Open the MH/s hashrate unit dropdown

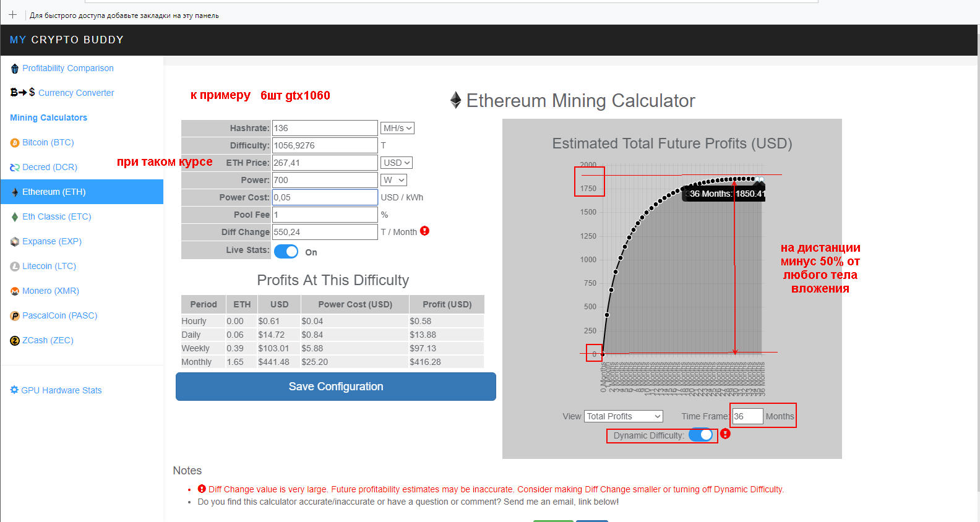coord(397,128)
